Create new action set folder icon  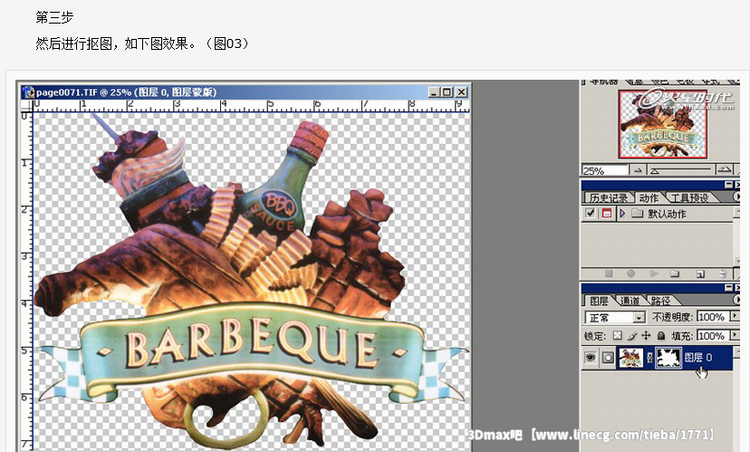coord(675,274)
